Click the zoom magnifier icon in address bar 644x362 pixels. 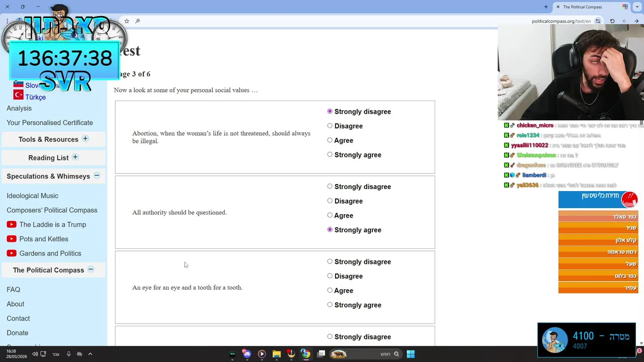pyautogui.click(x=137, y=21)
